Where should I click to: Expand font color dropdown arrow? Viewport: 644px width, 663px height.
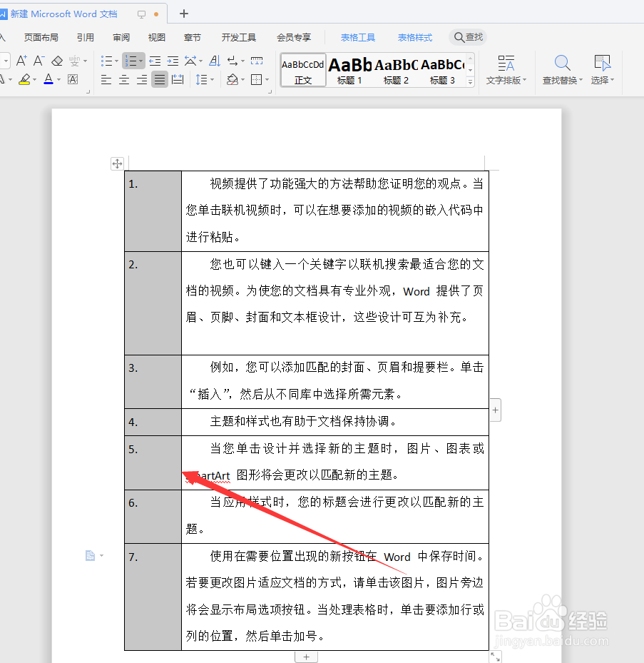point(58,79)
